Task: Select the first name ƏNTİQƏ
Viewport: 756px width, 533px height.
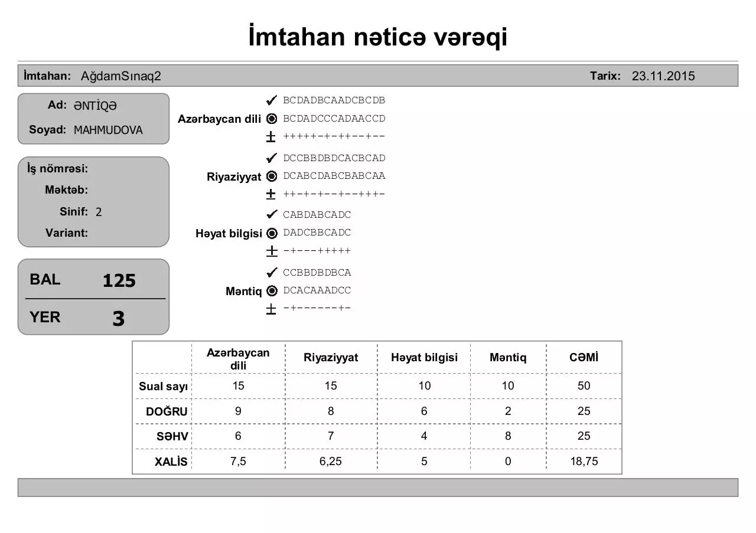Action: tap(95, 106)
